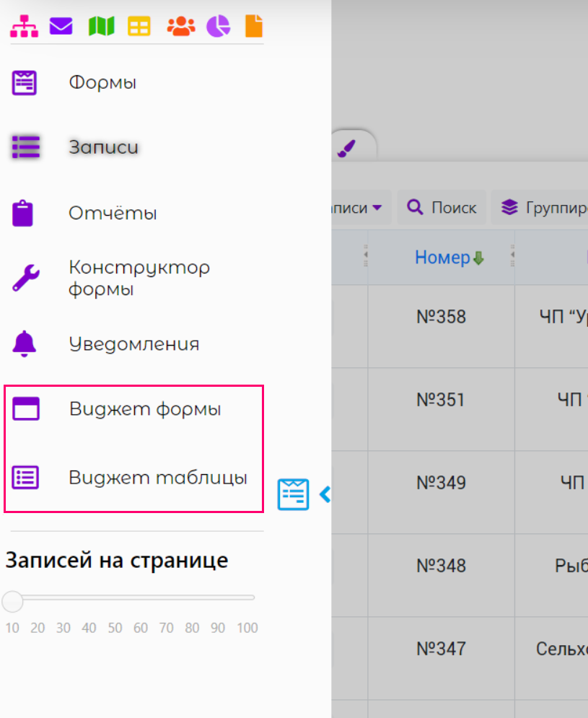
Task: Go to Отчёты section
Action: (113, 214)
